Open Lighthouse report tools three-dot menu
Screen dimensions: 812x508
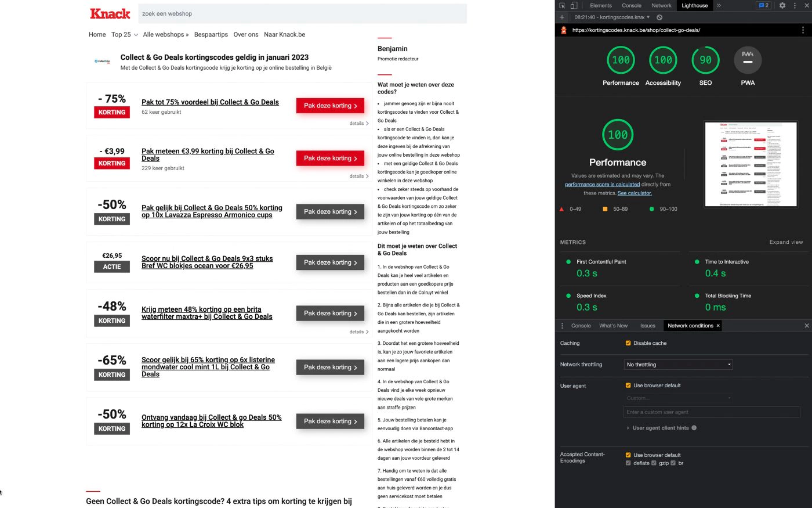coord(803,30)
